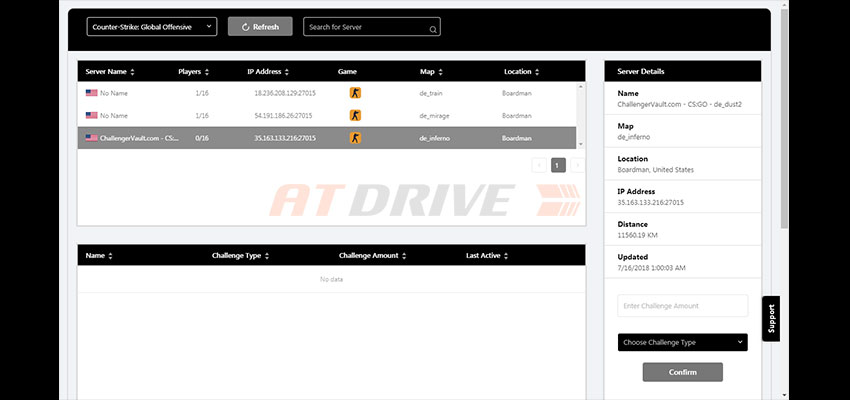Select page 1 in pagination
Viewport: 850px width, 400px height.
pyautogui.click(x=558, y=165)
